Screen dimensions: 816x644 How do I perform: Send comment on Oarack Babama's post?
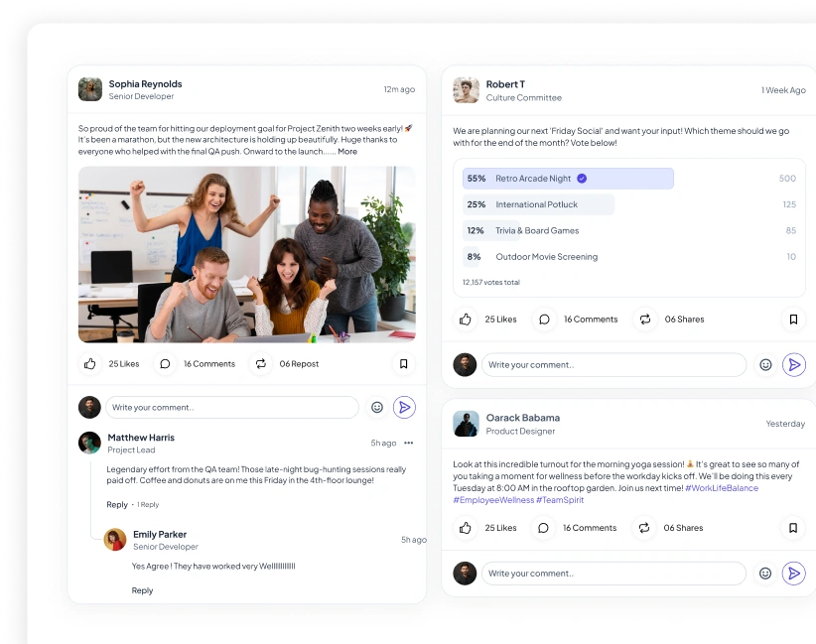tap(793, 574)
